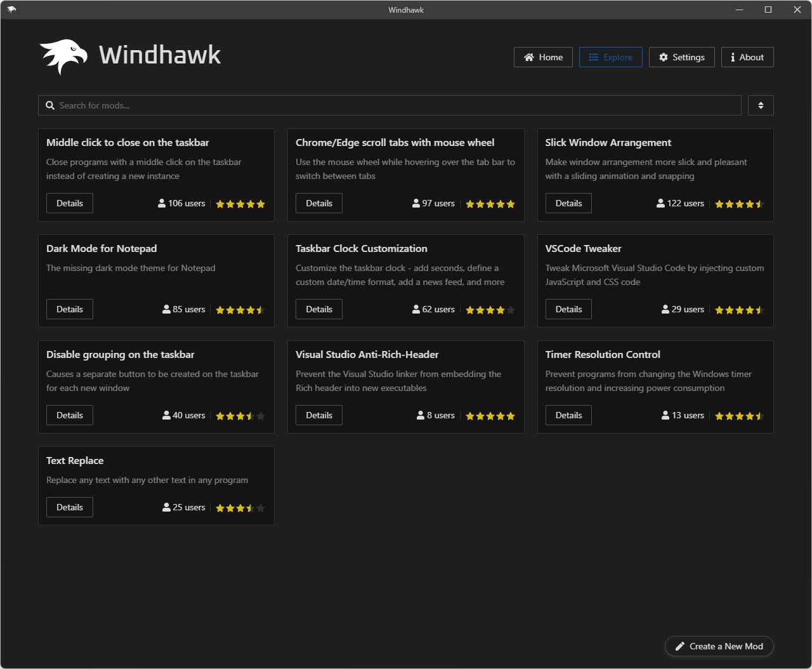The image size is (812, 669).
Task: Click the 122 users count
Action: pyautogui.click(x=680, y=203)
